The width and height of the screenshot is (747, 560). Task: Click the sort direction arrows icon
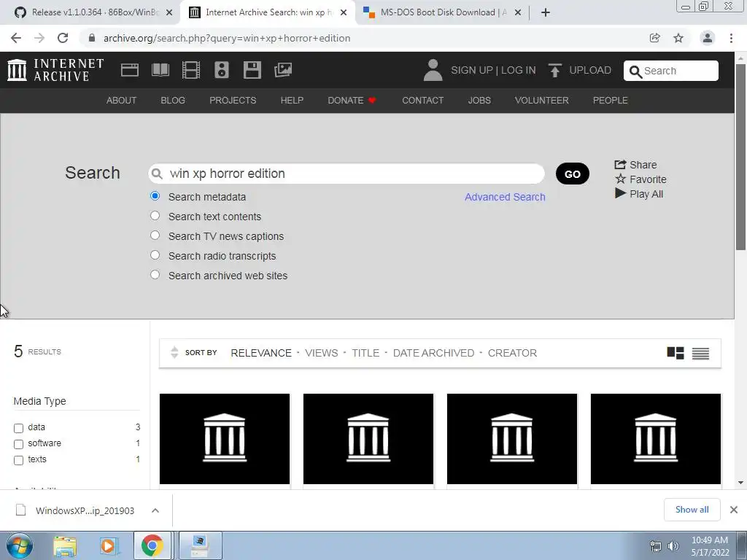174,352
